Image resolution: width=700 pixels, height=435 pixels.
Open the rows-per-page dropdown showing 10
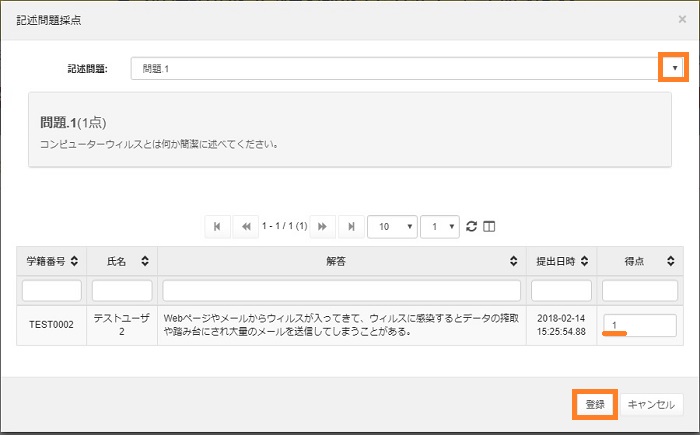[392, 227]
